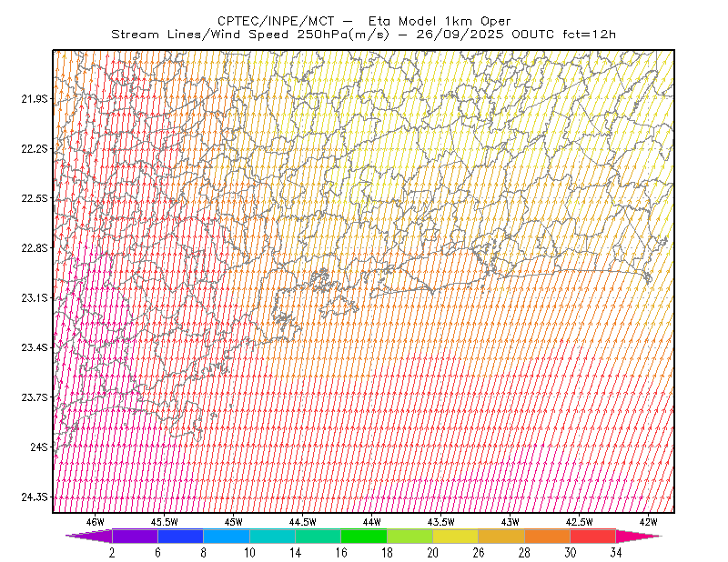Click the 42W longitude label
The width and height of the screenshot is (728, 562).
pyautogui.click(x=649, y=522)
